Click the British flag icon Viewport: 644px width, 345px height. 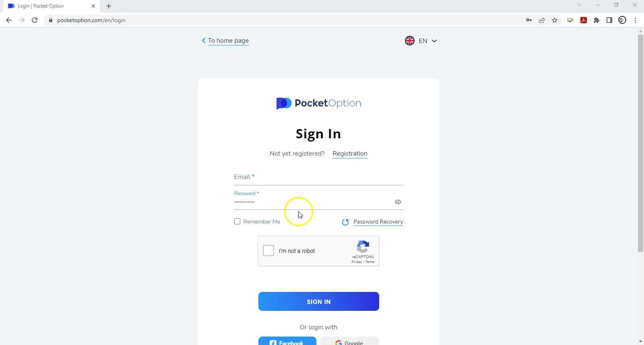(x=409, y=41)
